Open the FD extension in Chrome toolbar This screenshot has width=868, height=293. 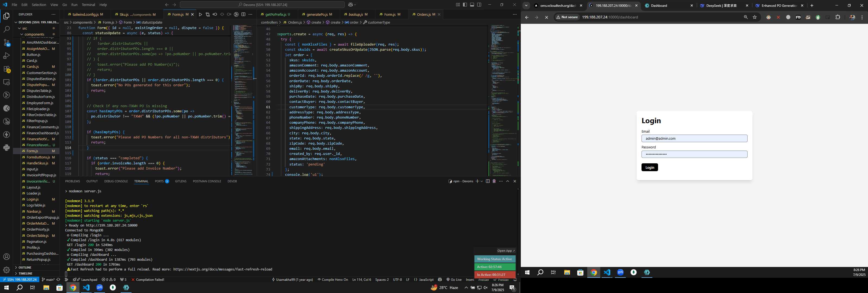798,17
